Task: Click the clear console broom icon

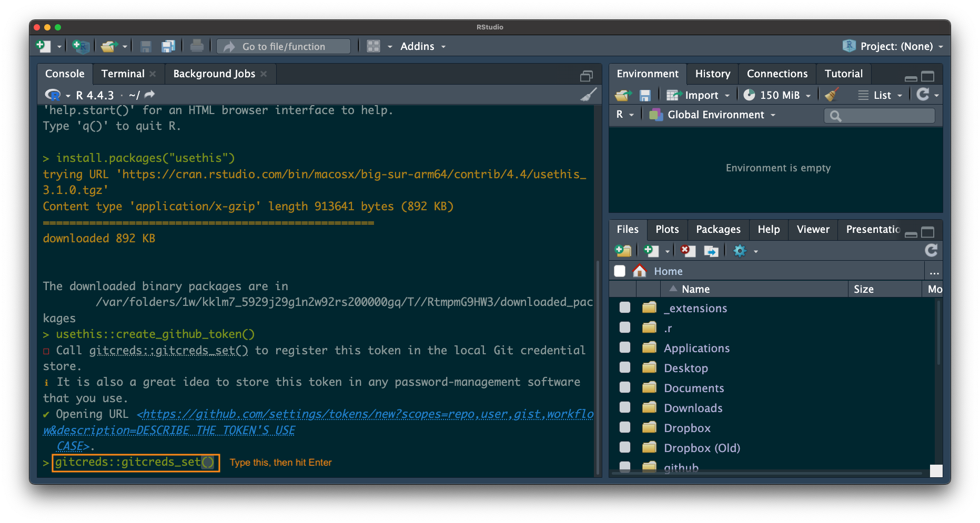Action: tap(589, 95)
